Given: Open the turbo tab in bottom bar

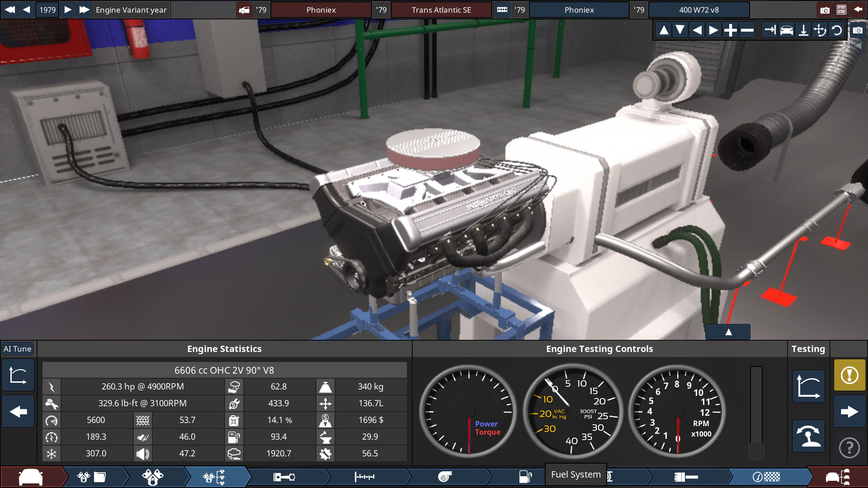Looking at the screenshot, I should coord(445,477).
